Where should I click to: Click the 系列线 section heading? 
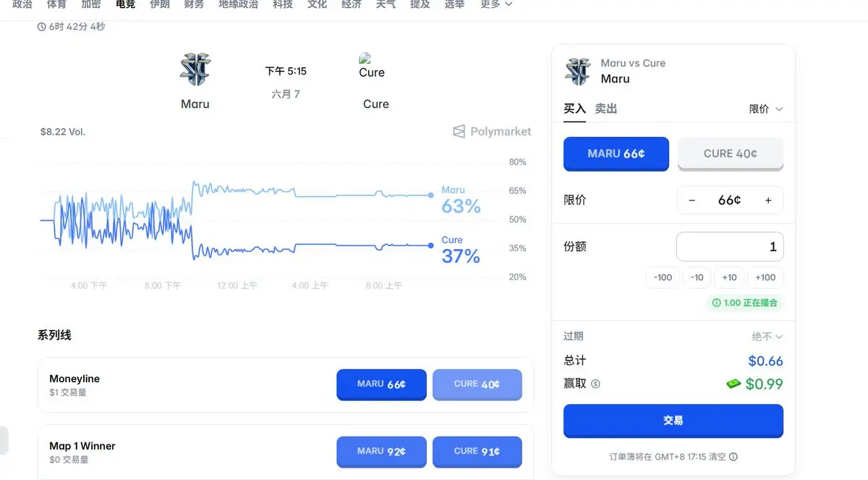point(54,335)
